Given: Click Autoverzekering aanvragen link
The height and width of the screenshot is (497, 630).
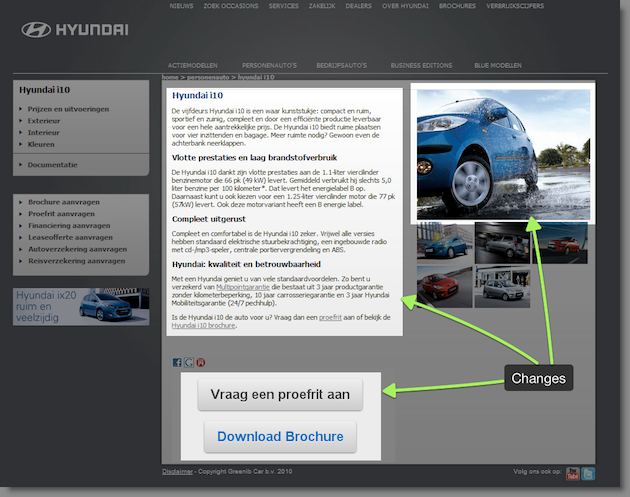Looking at the screenshot, I should click(78, 249).
